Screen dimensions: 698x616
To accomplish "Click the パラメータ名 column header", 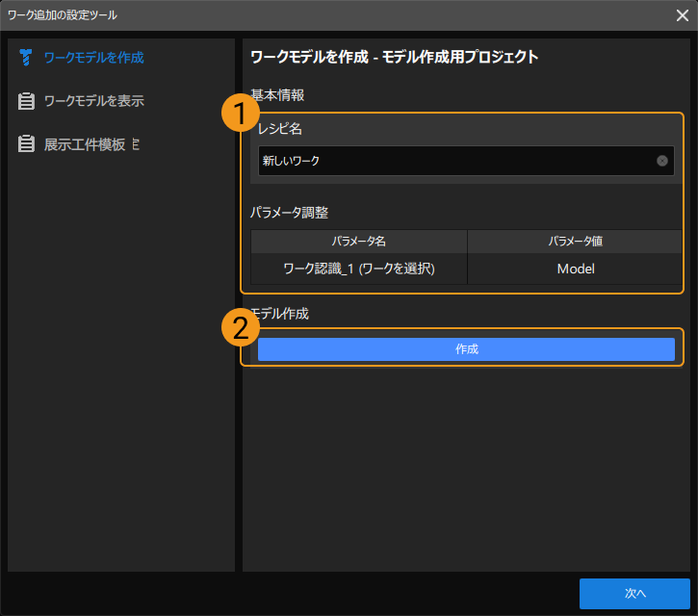I will (359, 241).
